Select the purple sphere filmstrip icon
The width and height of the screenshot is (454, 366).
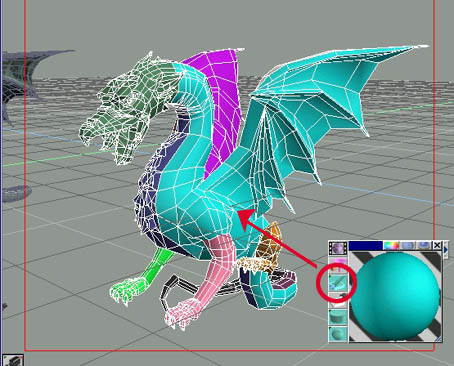pos(338,248)
